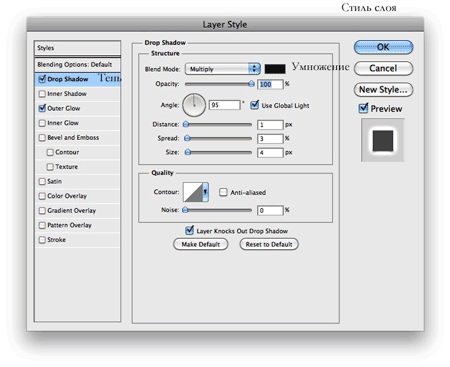Select the Styles list entry
This screenshot has height=367, width=450.
pyautogui.click(x=77, y=48)
